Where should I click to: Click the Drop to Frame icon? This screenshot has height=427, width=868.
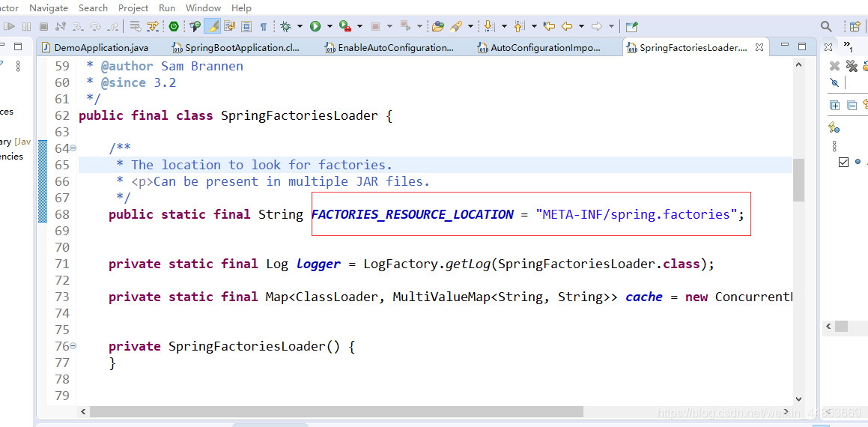pos(136,26)
